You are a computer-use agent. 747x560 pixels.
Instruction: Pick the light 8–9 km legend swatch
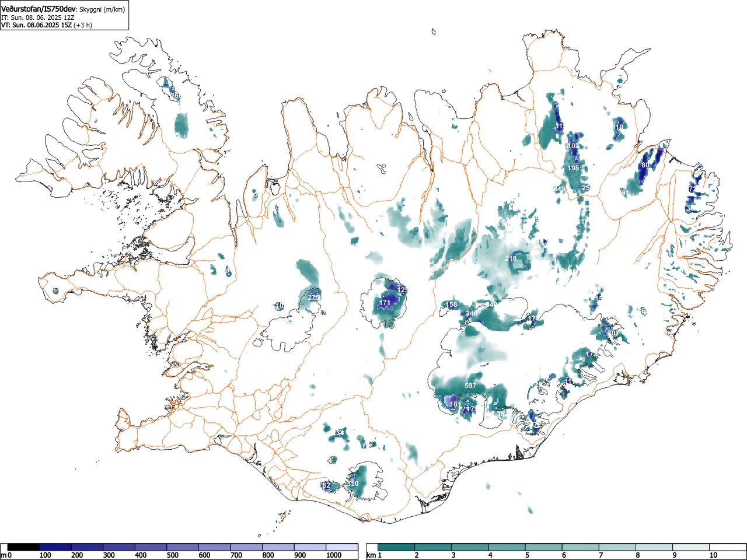[655, 547]
